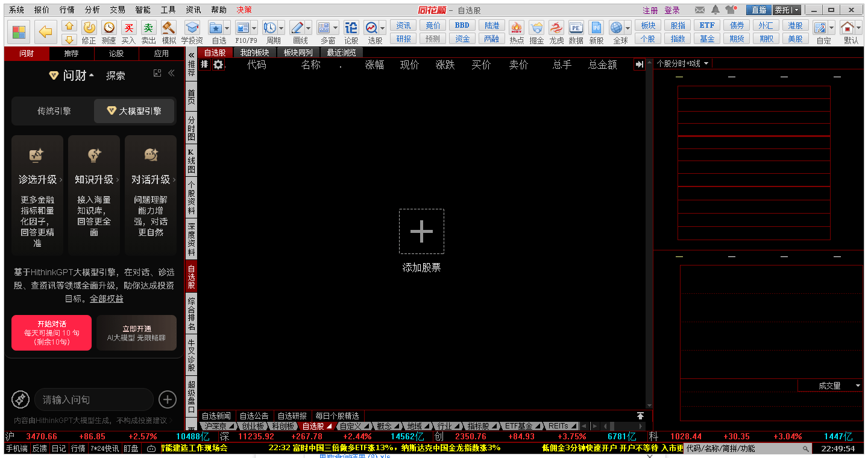Click the 请输入问句 question input field
The height and width of the screenshot is (458, 868).
click(x=93, y=399)
